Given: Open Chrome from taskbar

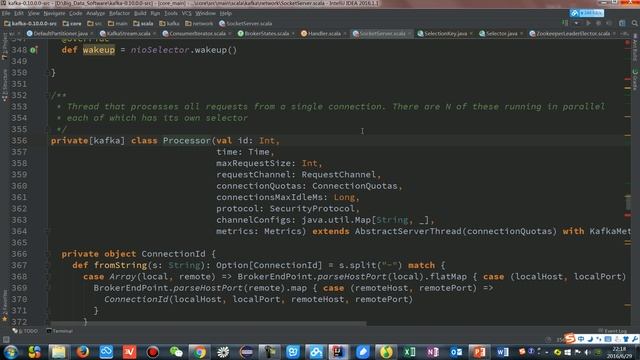Looking at the screenshot, I should [x=200, y=352].
